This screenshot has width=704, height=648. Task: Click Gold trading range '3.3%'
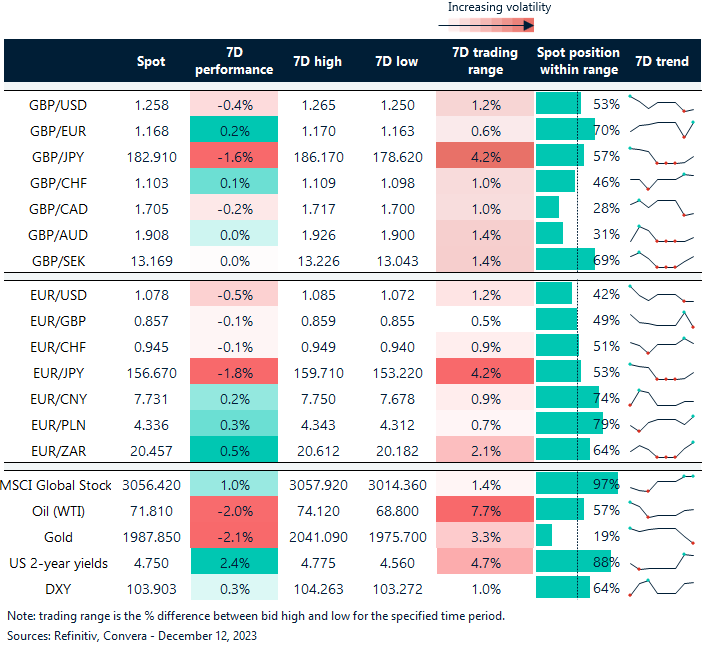485,535
